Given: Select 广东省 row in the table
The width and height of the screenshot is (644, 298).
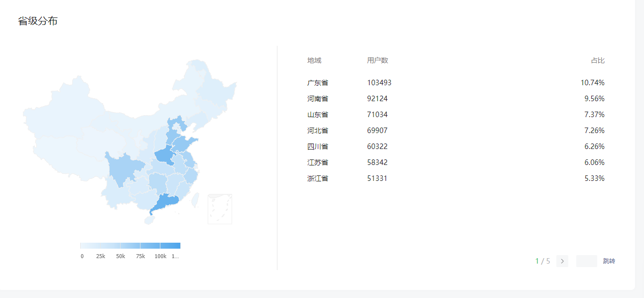Looking at the screenshot, I should click(456, 83).
